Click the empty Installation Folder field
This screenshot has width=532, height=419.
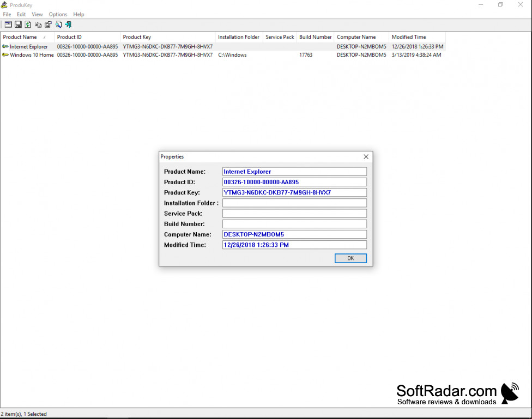point(294,203)
